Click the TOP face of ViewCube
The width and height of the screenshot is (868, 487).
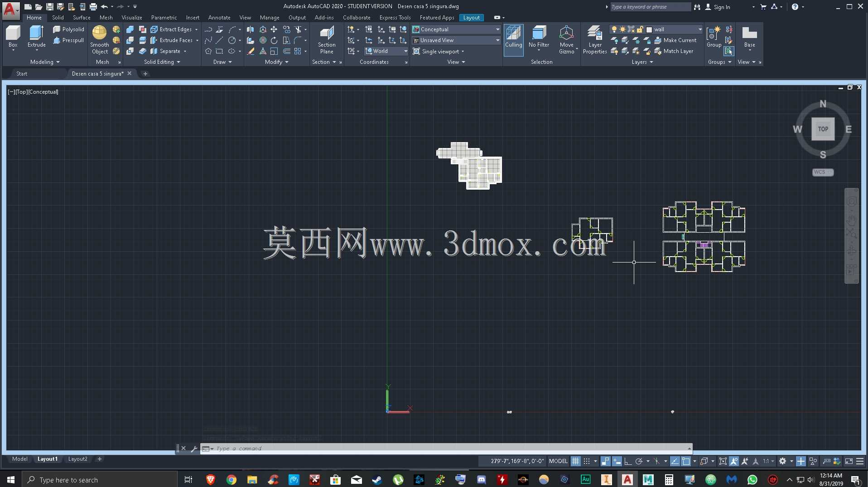823,129
